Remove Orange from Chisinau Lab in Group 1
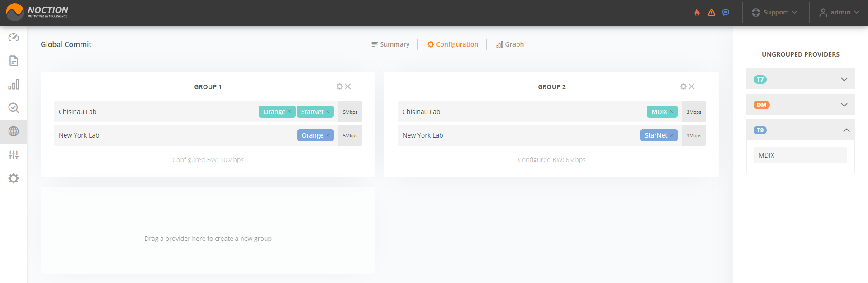This screenshot has width=868, height=283. [289, 112]
